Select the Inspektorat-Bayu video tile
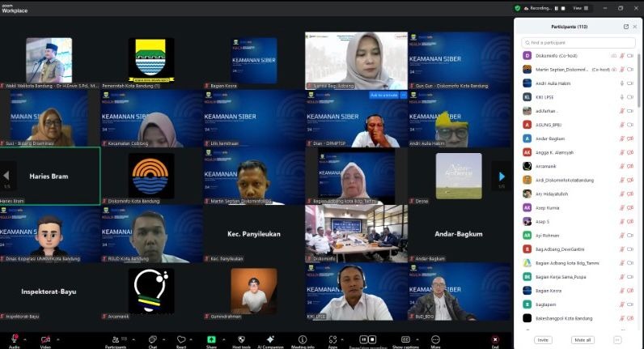Viewport: 644px width, 349px height. pos(49,292)
